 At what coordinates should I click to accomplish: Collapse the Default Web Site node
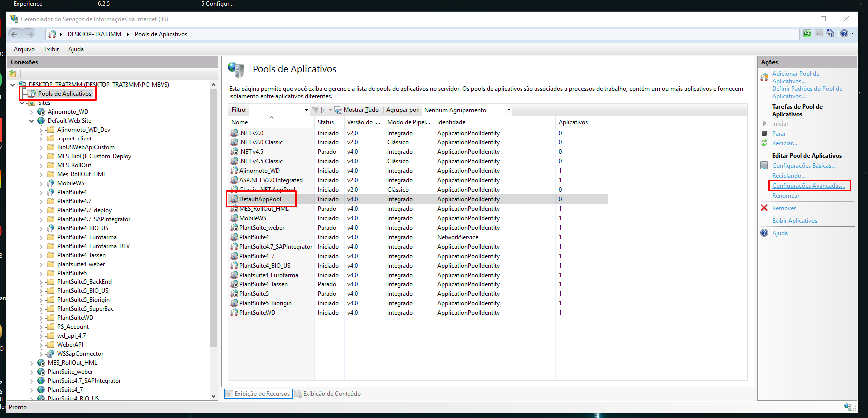click(32, 121)
